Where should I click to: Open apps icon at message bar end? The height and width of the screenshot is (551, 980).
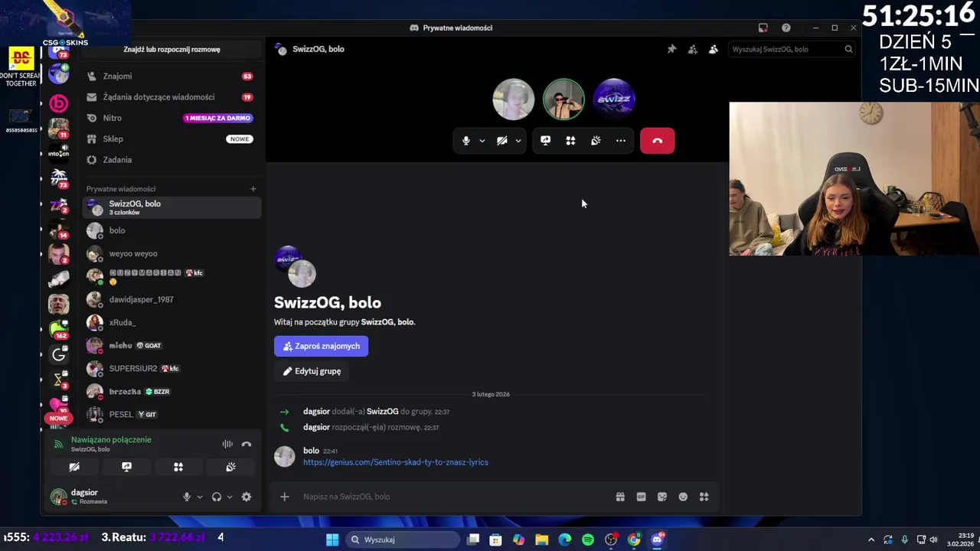click(704, 497)
